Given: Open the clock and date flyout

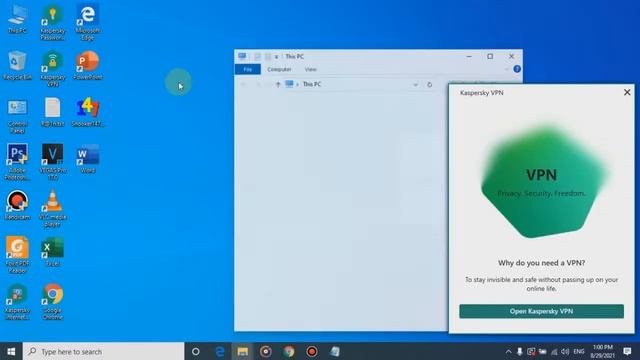Looking at the screenshot, I should 602,351.
